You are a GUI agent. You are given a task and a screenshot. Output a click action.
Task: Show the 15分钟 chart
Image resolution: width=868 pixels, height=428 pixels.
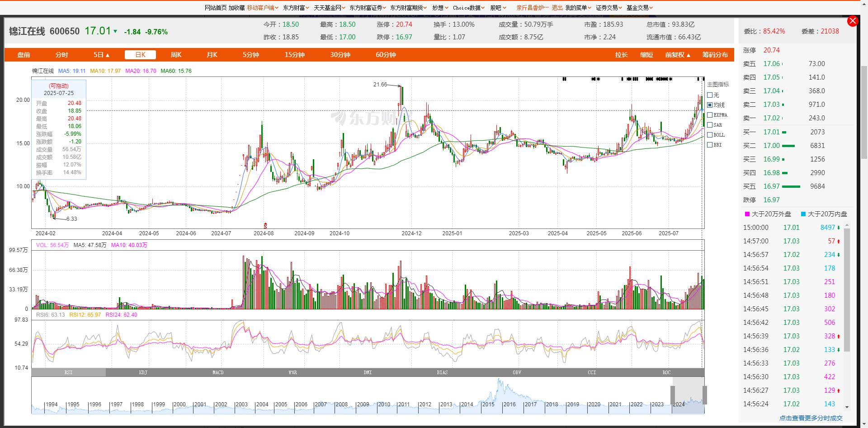pos(294,55)
